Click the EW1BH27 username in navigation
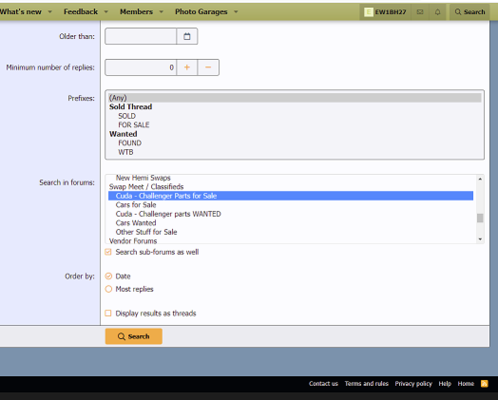Screen dimensions: 498x400 (x=391, y=12)
